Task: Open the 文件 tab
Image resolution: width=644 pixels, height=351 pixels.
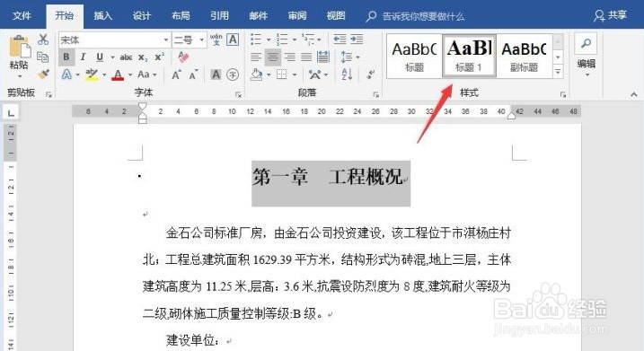Action: 22,15
